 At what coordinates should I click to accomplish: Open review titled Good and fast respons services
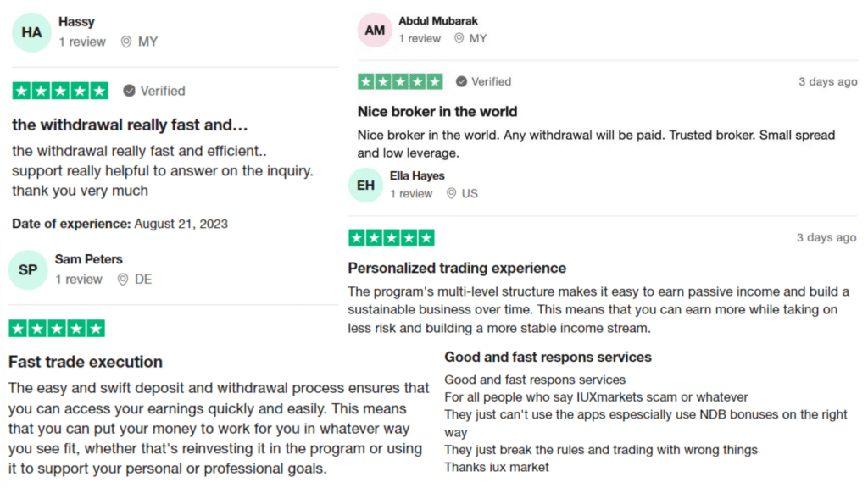(548, 357)
